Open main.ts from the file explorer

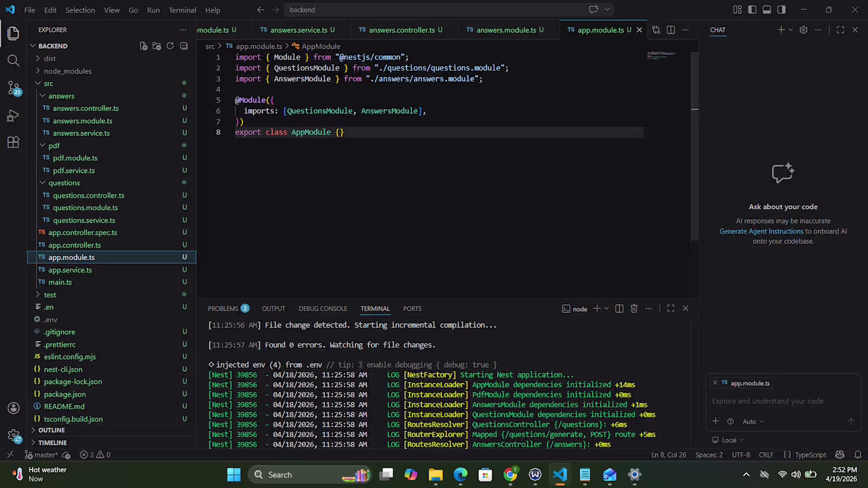click(x=60, y=282)
